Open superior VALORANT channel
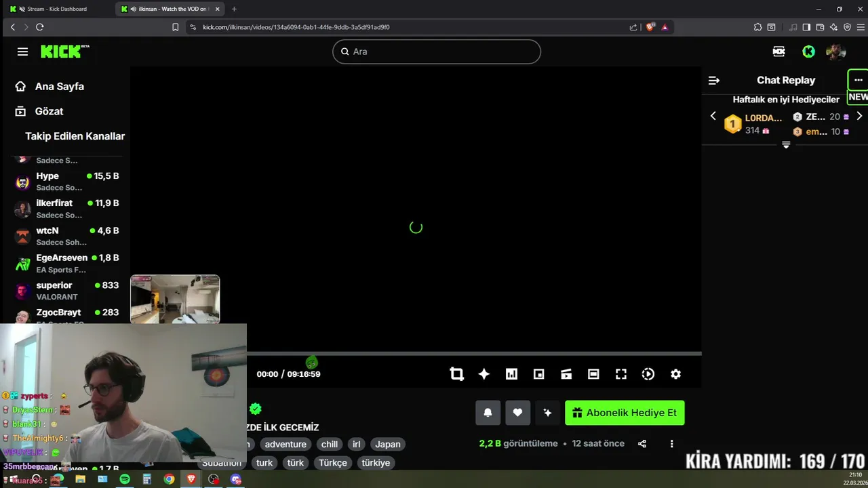 click(66, 291)
